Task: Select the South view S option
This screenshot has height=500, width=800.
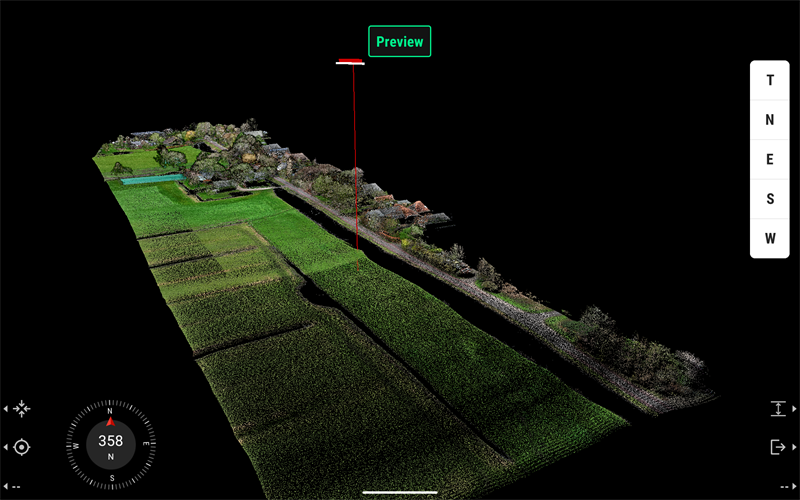Action: [x=769, y=199]
